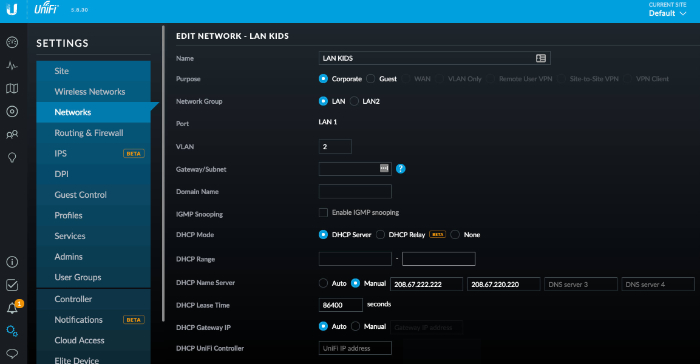Click the VLAN field showing 2
The width and height of the screenshot is (700, 364).
coord(335,146)
